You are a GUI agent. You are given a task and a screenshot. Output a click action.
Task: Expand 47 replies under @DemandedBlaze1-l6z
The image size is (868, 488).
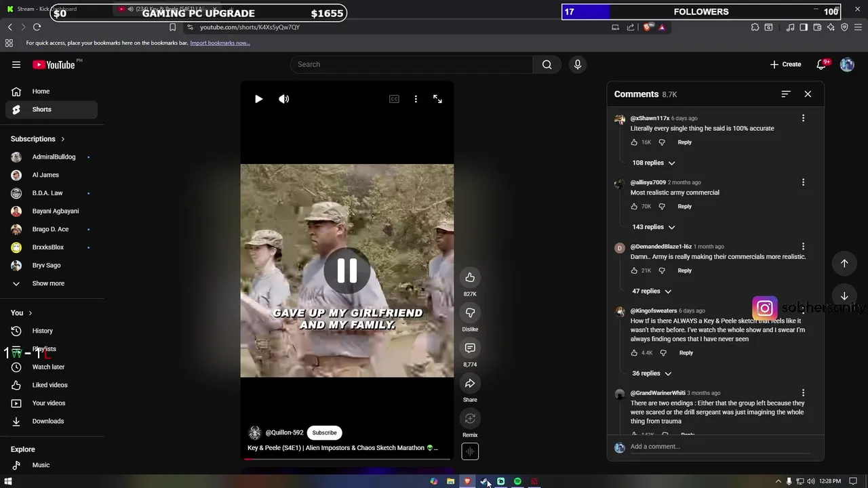click(652, 291)
